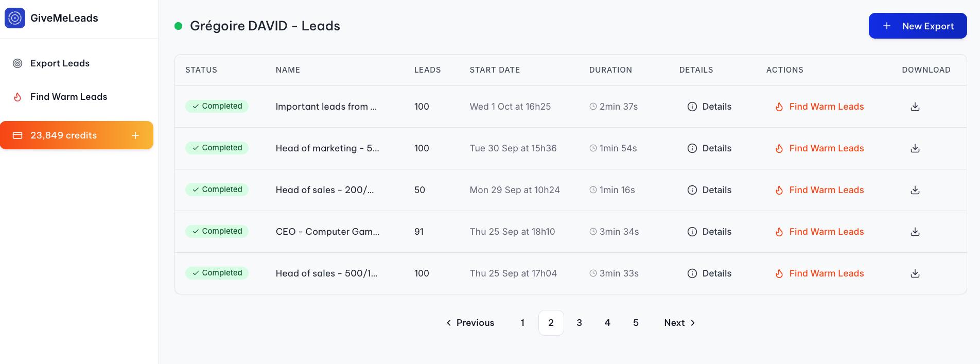Open Details for Important leads export
The image size is (980, 364).
709,107
